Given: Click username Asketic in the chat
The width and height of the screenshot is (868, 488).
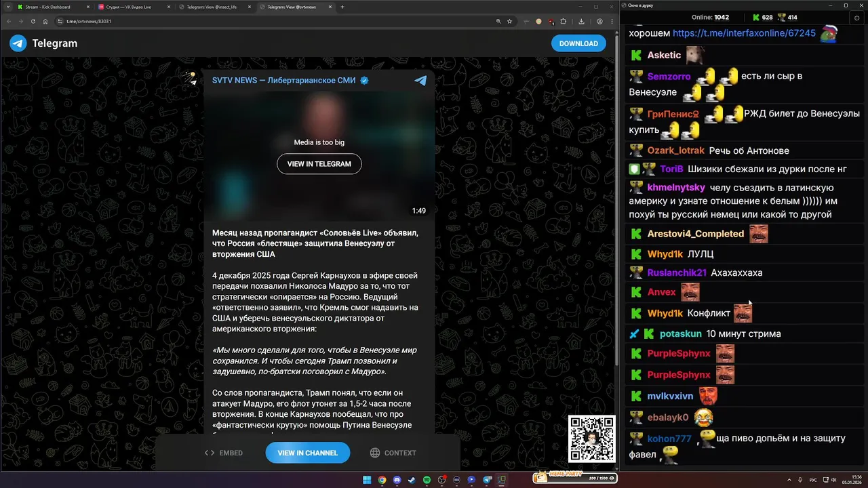Looking at the screenshot, I should (x=664, y=56).
